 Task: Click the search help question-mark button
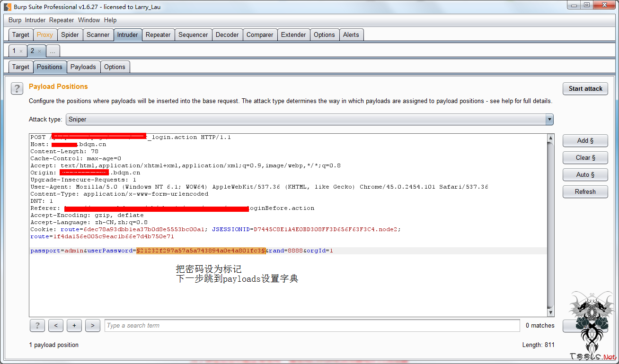click(x=37, y=325)
